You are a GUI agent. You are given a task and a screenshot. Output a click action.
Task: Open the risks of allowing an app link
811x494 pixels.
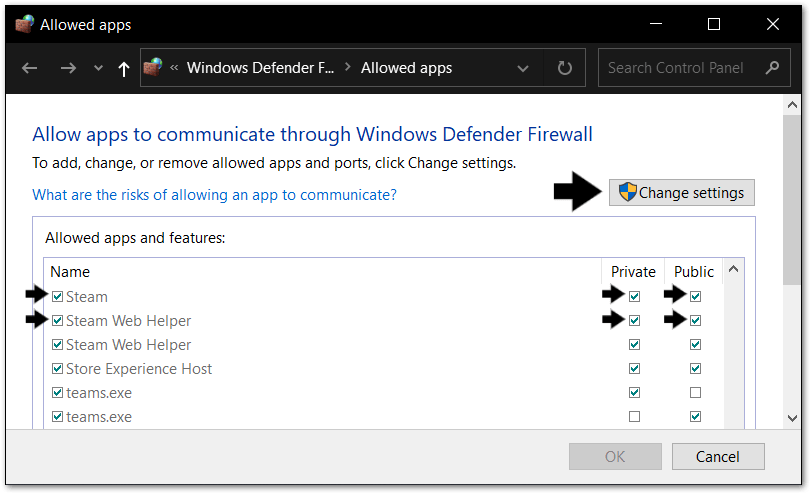215,194
